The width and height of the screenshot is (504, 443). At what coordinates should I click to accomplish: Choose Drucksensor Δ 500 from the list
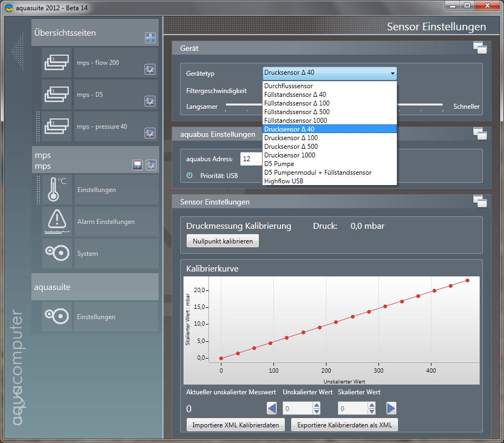click(x=330, y=147)
